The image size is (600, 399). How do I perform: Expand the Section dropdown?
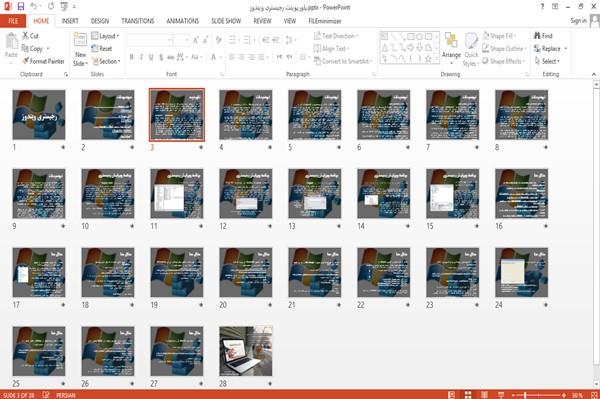pyautogui.click(x=106, y=61)
